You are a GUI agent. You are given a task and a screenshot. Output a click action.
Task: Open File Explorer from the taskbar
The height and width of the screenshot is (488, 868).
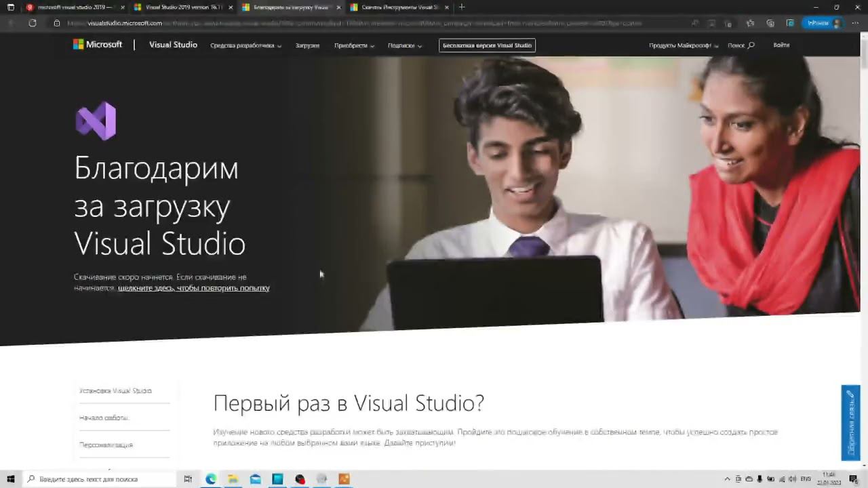[233, 479]
